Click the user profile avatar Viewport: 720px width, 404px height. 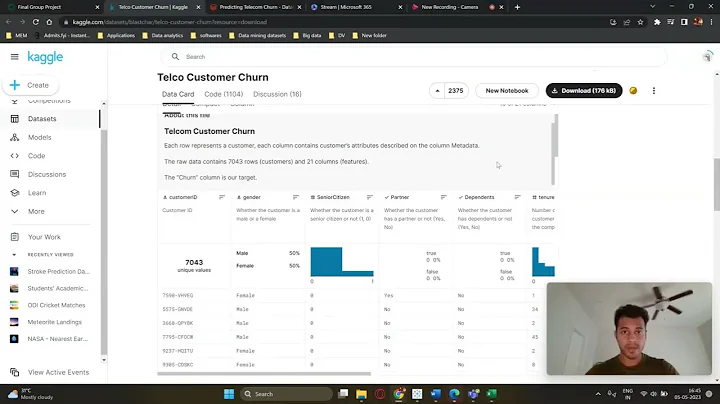click(x=707, y=56)
